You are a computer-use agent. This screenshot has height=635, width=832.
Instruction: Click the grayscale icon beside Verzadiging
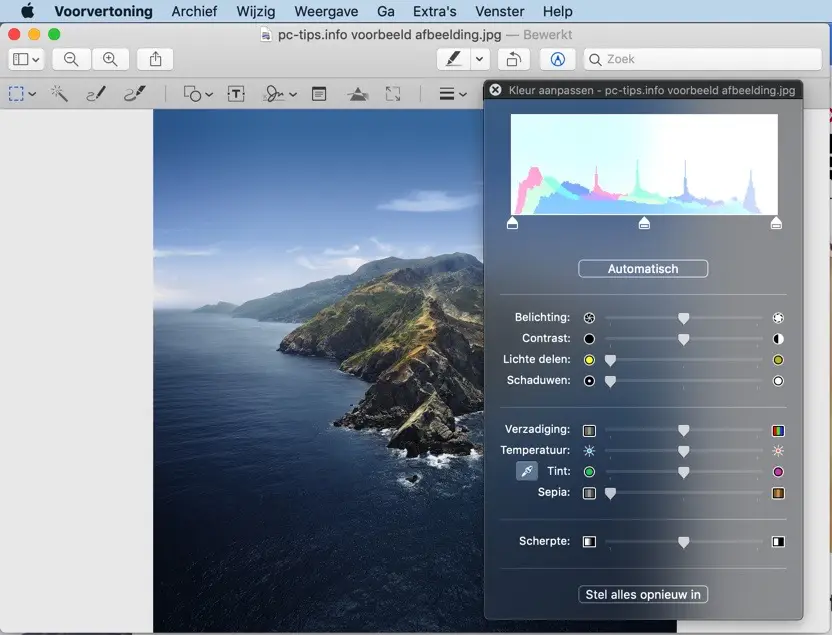(x=589, y=431)
